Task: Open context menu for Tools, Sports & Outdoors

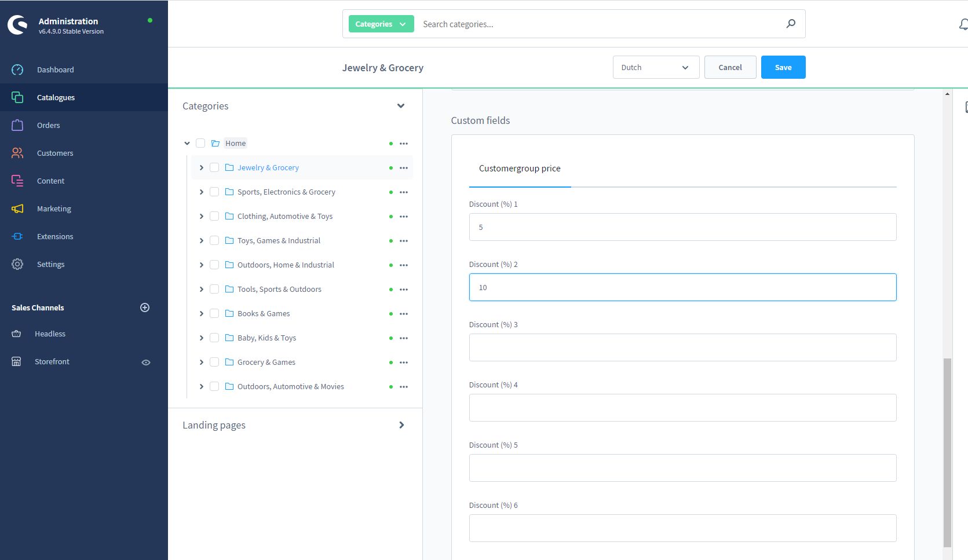Action: 404,290
